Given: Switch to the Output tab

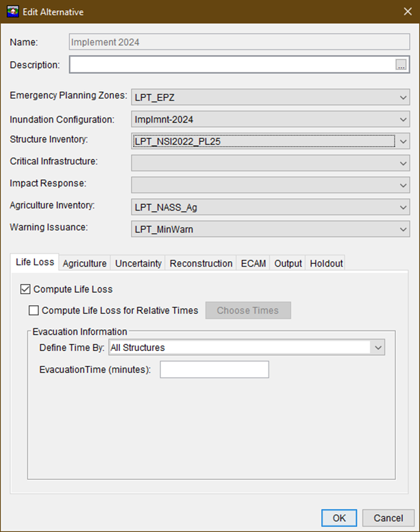Looking at the screenshot, I should point(288,263).
